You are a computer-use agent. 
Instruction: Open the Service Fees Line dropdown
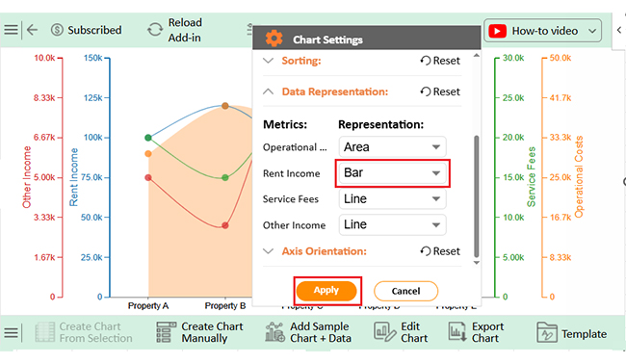(392, 198)
